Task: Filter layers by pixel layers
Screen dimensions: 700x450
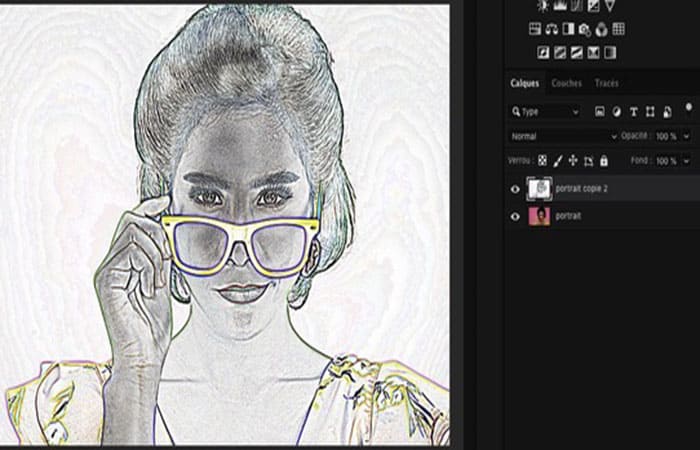Action: click(600, 112)
